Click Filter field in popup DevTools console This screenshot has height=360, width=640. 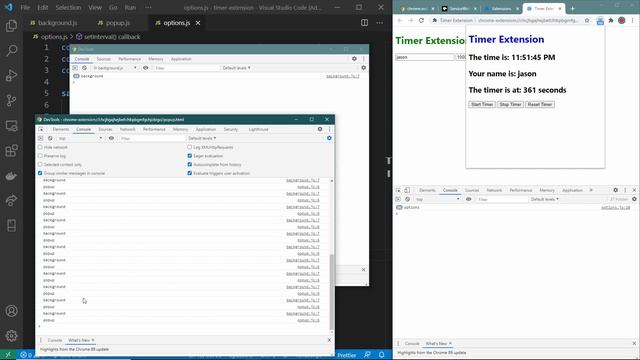click(x=151, y=138)
